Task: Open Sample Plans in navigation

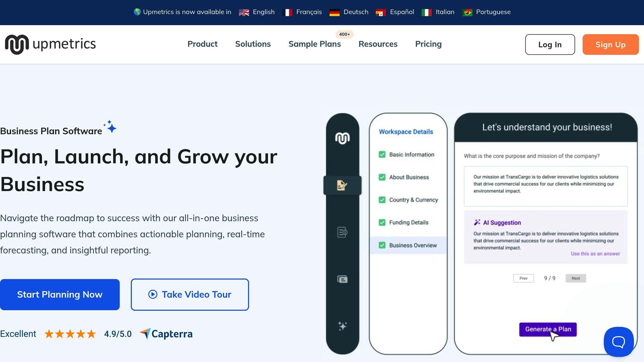Action: 314,44
